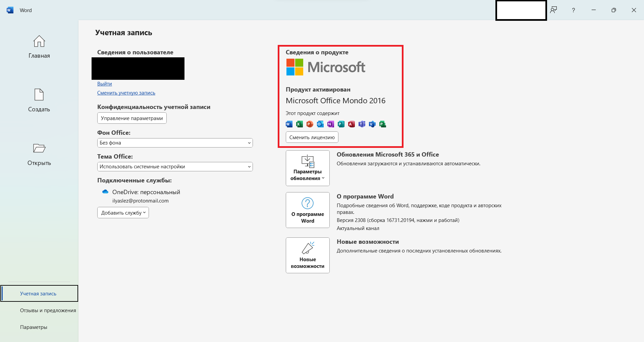Image resolution: width=644 pixels, height=342 pixels.
Task: Open the Открыть file browser page
Action: [x=39, y=154]
